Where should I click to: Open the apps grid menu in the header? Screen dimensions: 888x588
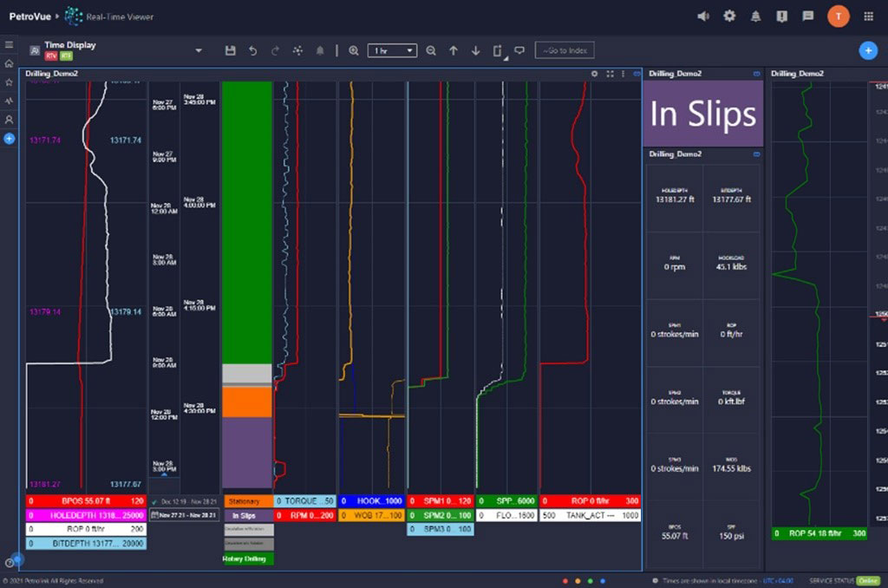point(868,16)
